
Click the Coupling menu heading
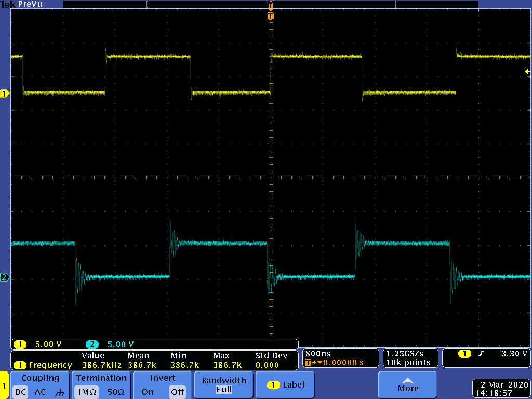tap(40, 378)
